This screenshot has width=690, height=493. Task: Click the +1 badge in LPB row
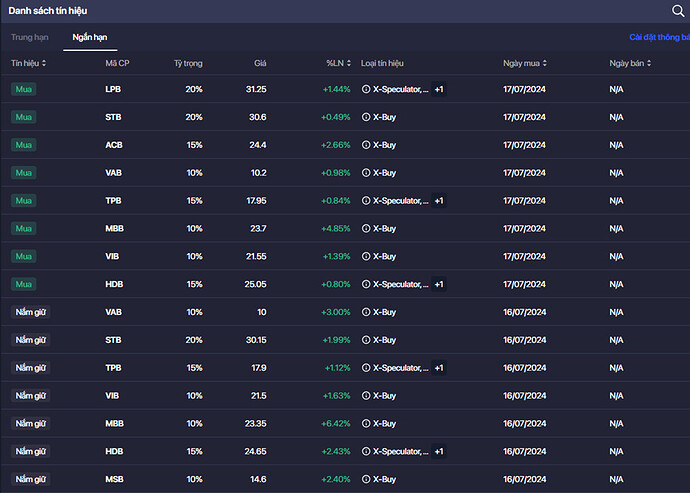438,89
